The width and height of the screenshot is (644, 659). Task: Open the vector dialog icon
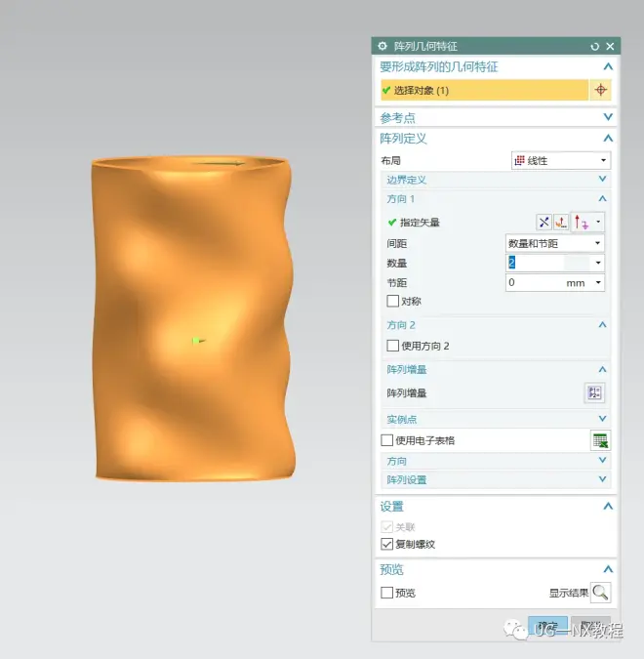pyautogui.click(x=561, y=223)
